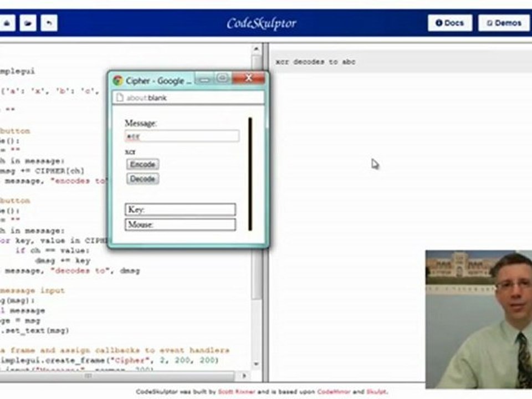Click the Chrome logo in Cipher window
Screen dimensions: 532x399
[x=117, y=81]
